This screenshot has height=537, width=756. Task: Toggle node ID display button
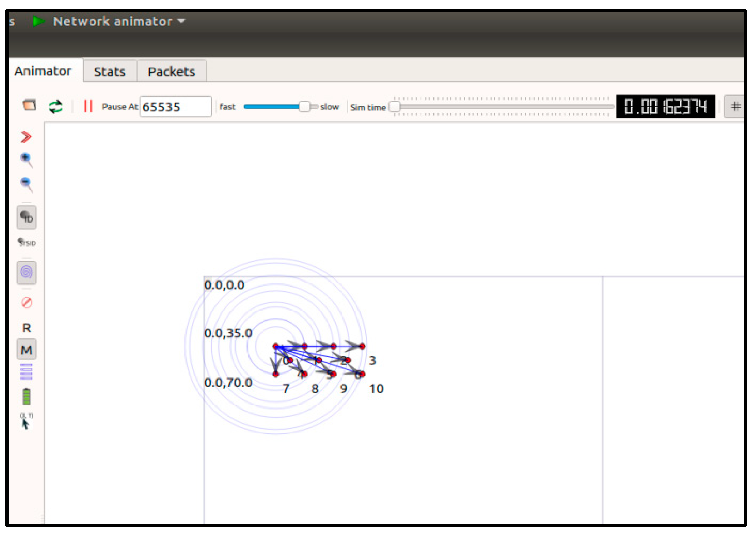point(27,217)
